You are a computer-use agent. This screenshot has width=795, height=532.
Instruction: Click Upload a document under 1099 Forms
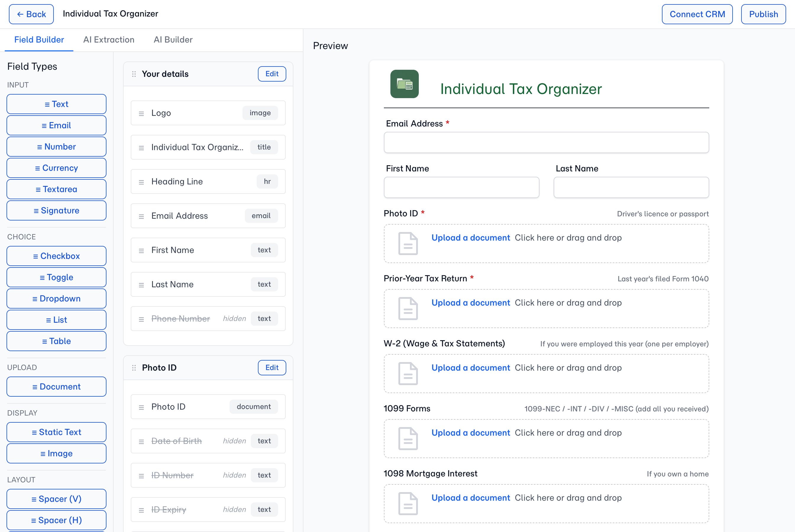tap(471, 433)
